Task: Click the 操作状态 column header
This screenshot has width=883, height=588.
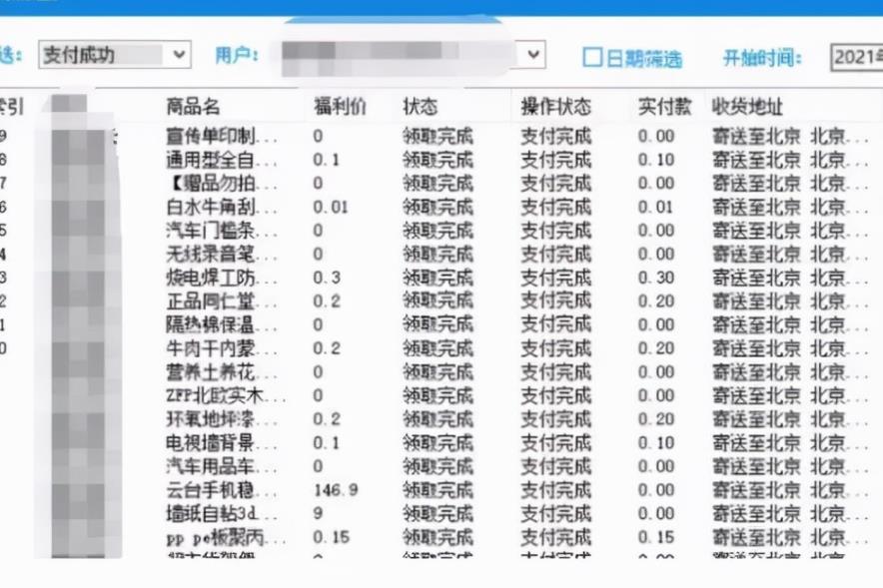Action: point(555,107)
